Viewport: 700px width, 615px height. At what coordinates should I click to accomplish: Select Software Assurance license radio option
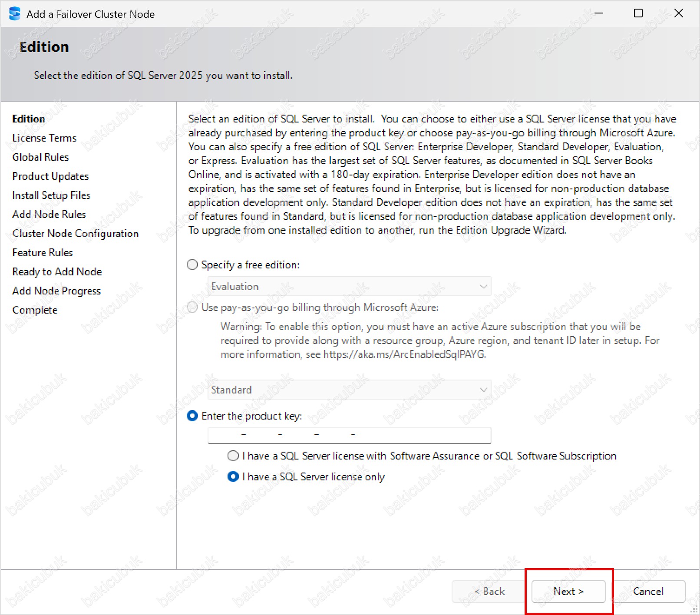pos(233,456)
